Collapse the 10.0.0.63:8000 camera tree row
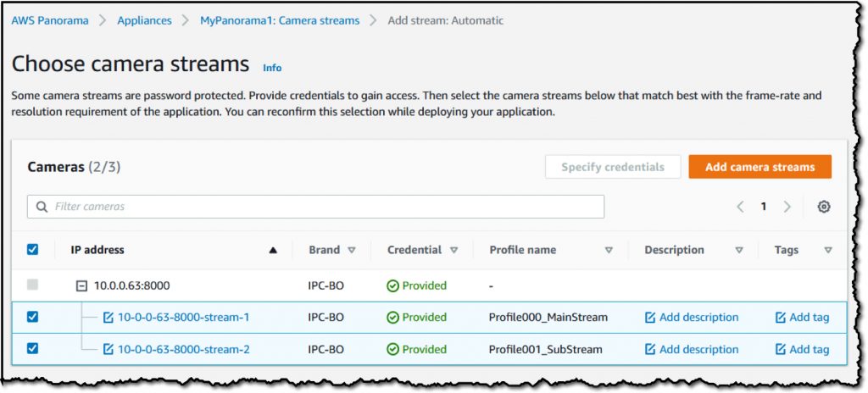 point(81,286)
